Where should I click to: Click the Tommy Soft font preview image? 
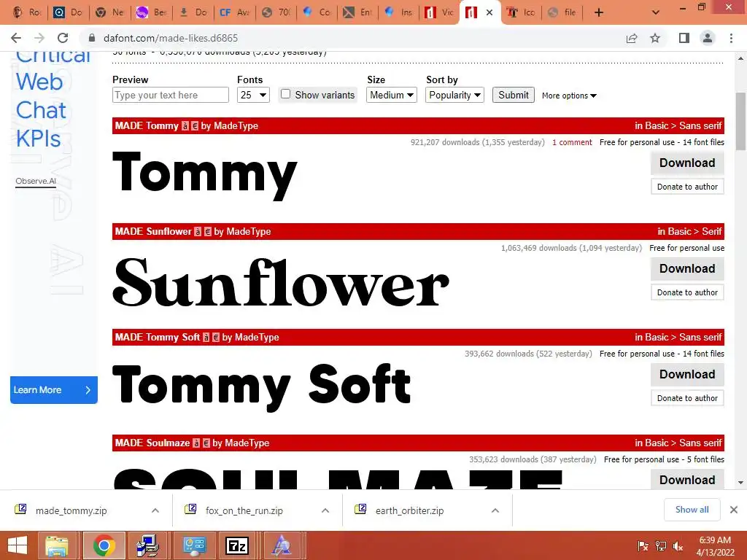coord(262,387)
